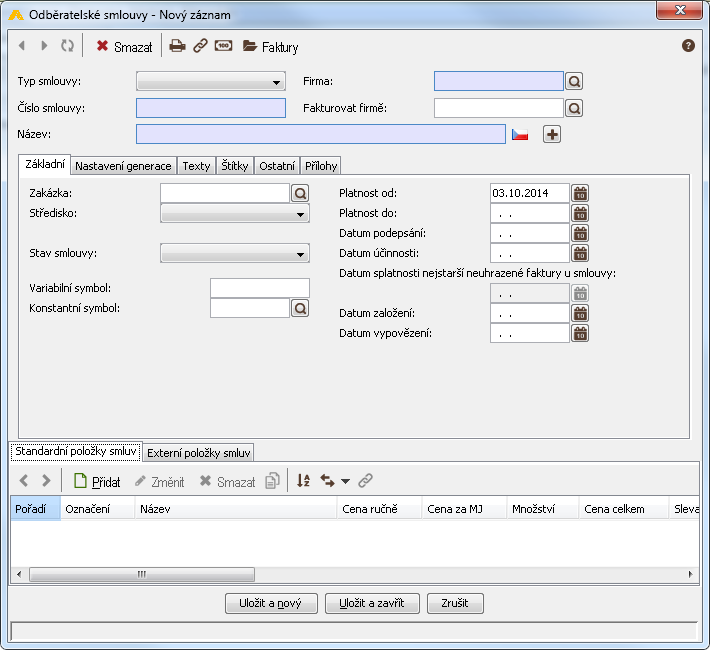Image resolution: width=710 pixels, height=650 pixels.
Task: Search Zakázka with magnifier icon
Action: pos(300,193)
